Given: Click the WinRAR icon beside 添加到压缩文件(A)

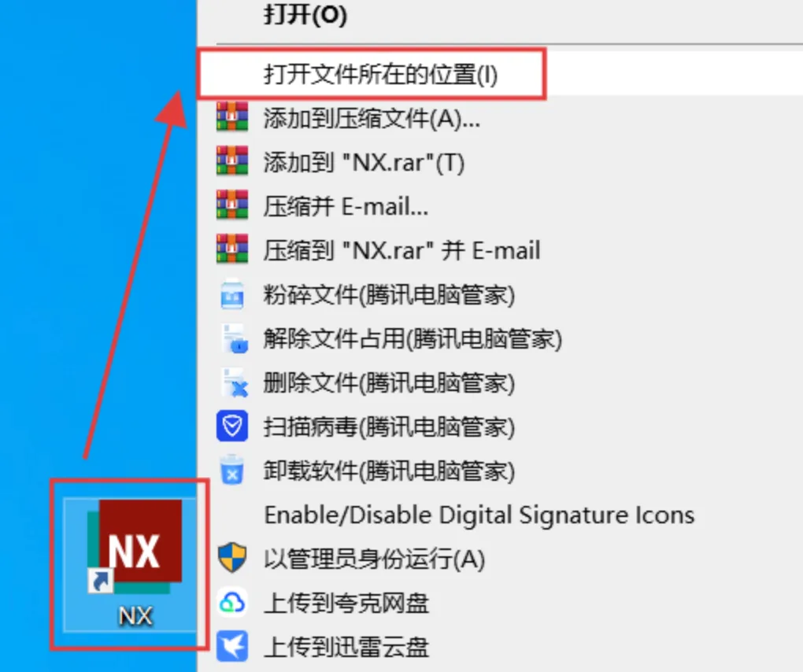Looking at the screenshot, I should pyautogui.click(x=232, y=116).
